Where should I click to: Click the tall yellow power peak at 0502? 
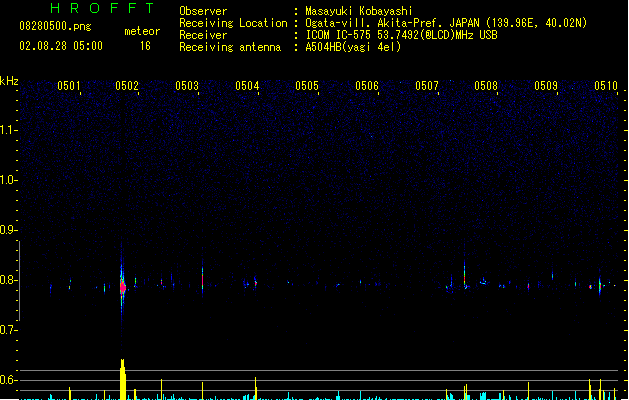pos(123,379)
